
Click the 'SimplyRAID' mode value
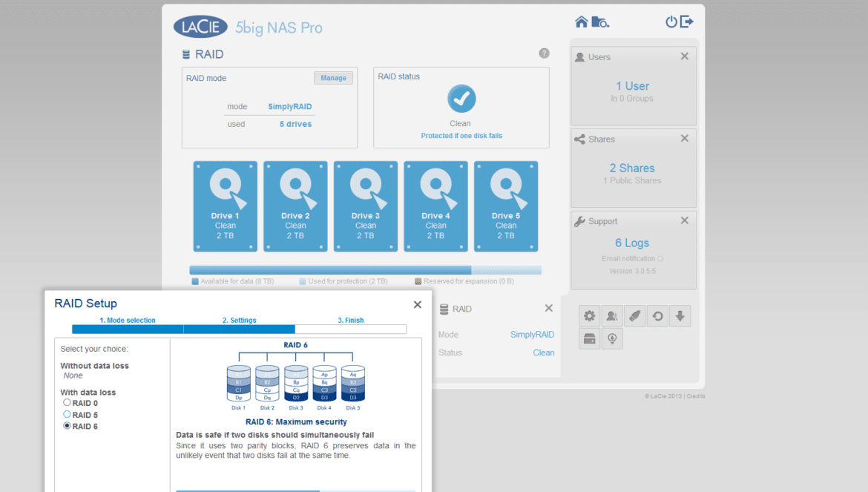(x=290, y=106)
